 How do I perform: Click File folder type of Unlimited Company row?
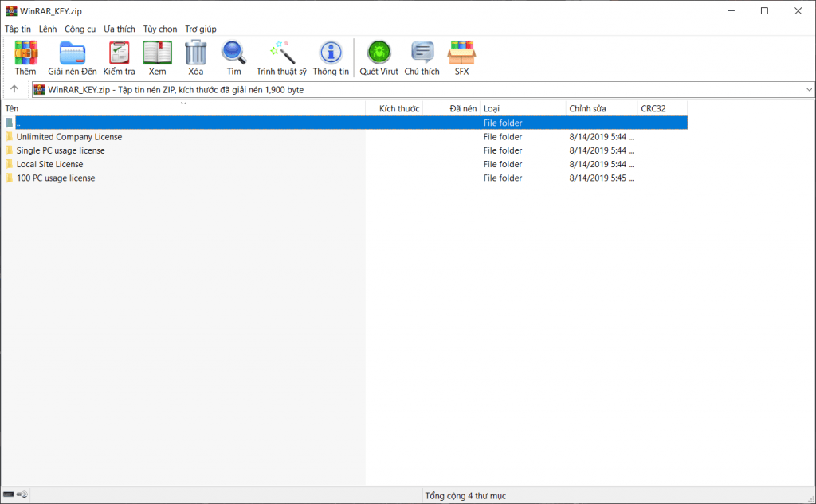503,137
